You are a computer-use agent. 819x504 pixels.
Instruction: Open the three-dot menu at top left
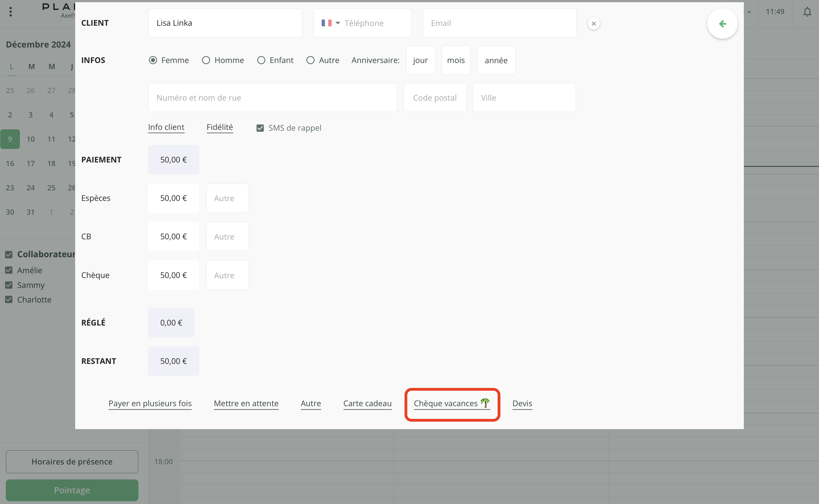pos(11,12)
